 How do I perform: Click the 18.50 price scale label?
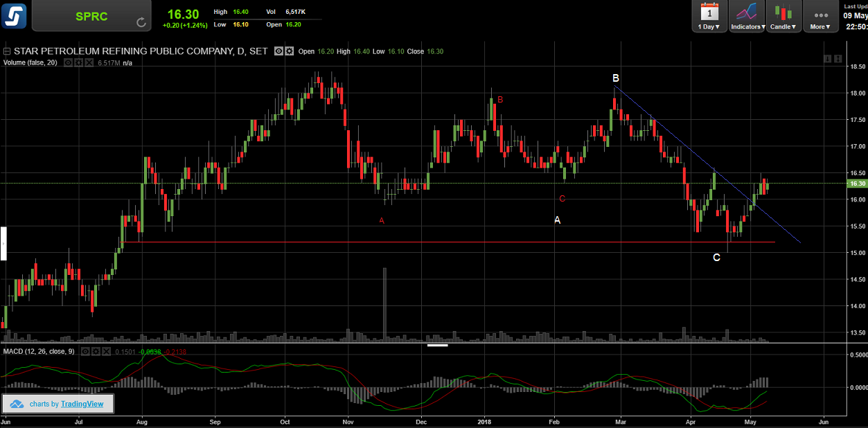click(858, 66)
